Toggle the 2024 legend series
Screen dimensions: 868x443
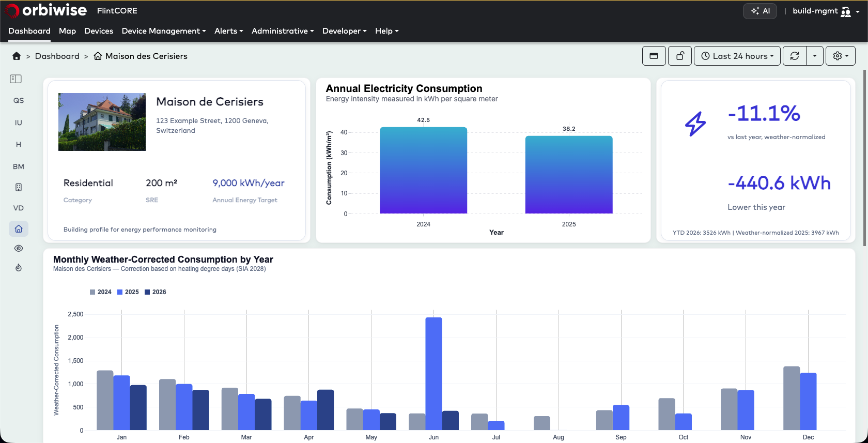[101, 292]
